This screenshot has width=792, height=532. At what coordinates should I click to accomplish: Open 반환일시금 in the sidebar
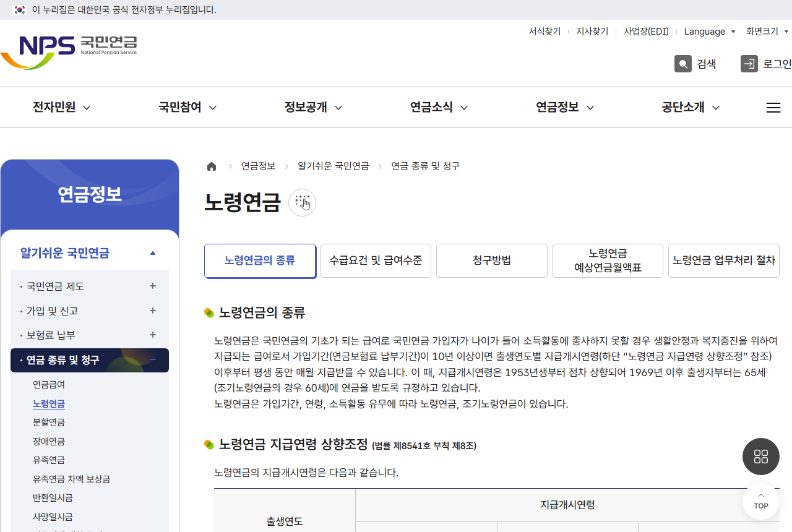[x=53, y=498]
